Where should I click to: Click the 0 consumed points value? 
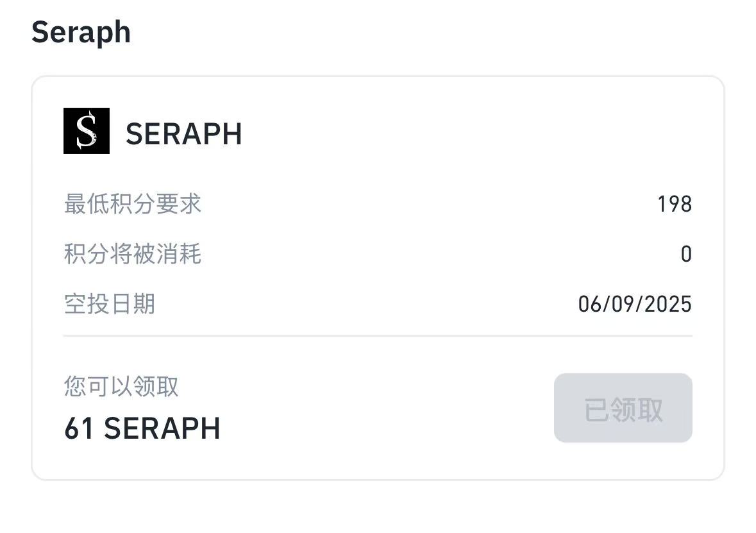[x=686, y=254]
